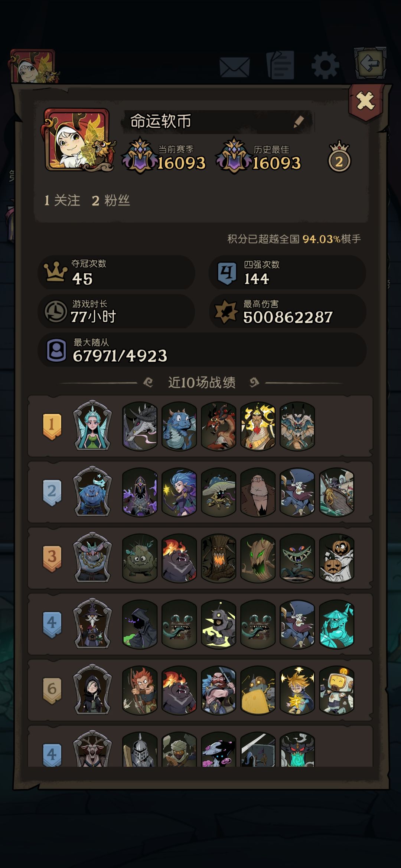Open the documents notes icon

point(281,66)
